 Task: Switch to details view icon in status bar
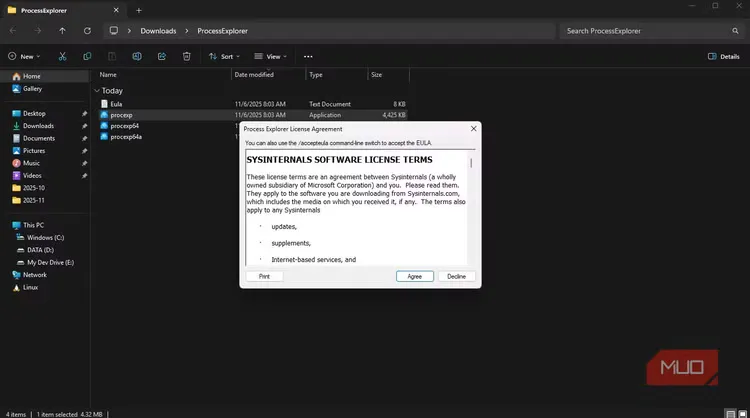point(730,414)
